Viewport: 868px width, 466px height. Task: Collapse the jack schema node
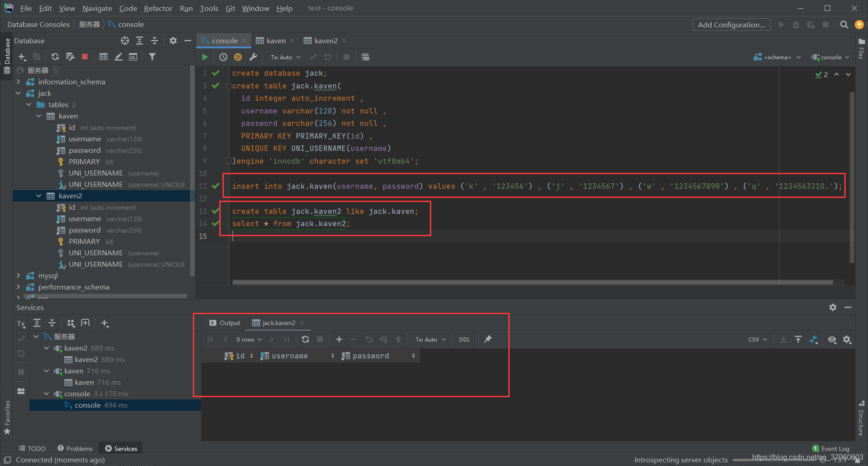tap(18, 93)
